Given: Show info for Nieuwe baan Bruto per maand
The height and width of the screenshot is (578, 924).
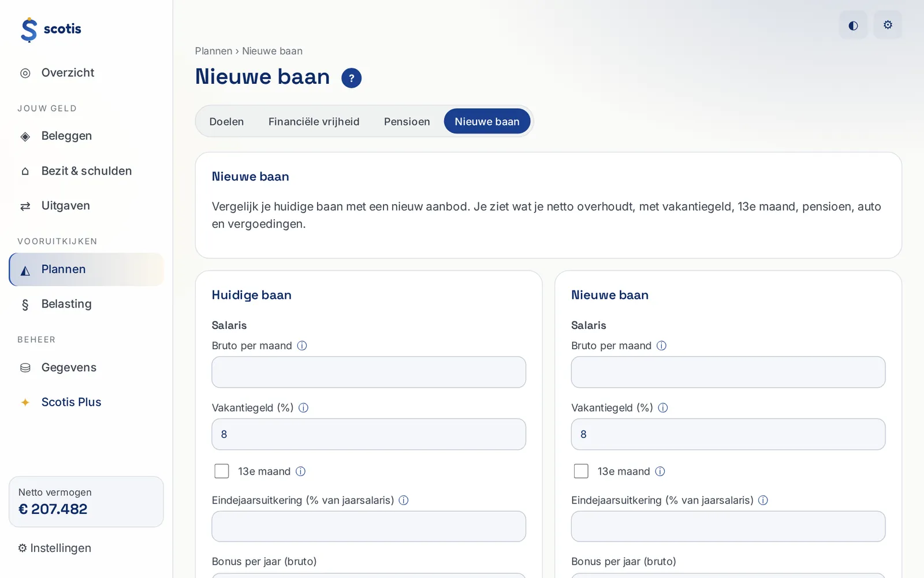Looking at the screenshot, I should tap(662, 346).
